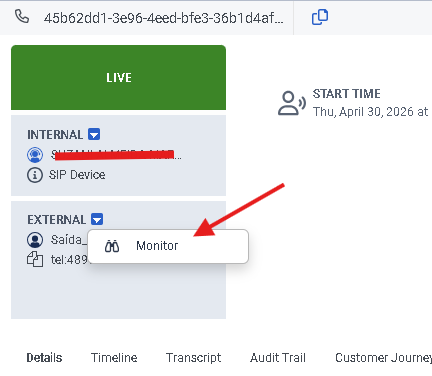Switch to the Timeline tab
The height and width of the screenshot is (376, 432).
coord(114,358)
